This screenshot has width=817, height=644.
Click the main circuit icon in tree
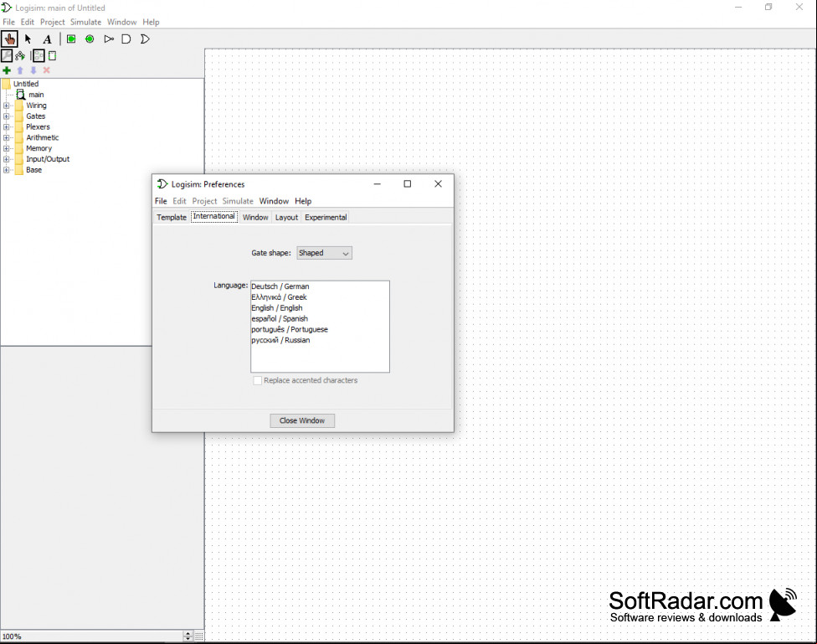click(21, 95)
